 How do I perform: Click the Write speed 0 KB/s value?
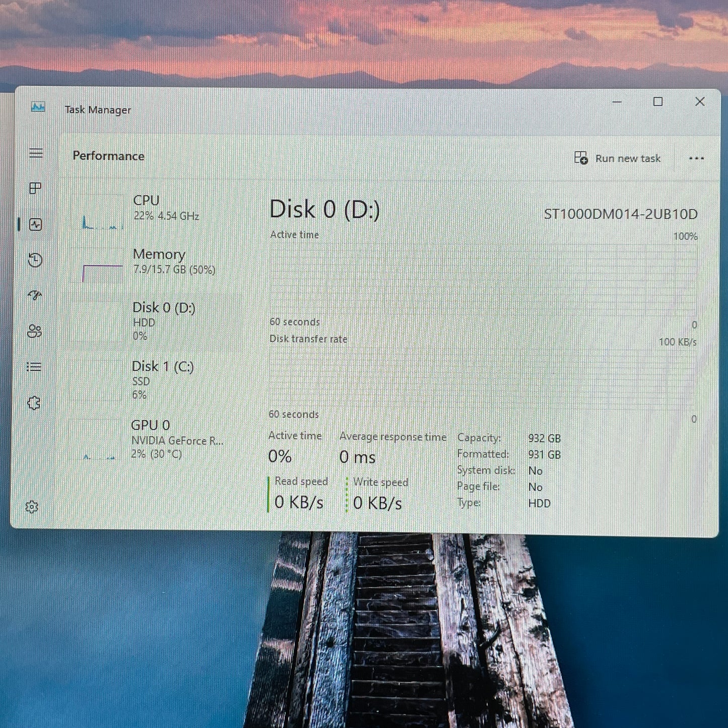tap(377, 503)
